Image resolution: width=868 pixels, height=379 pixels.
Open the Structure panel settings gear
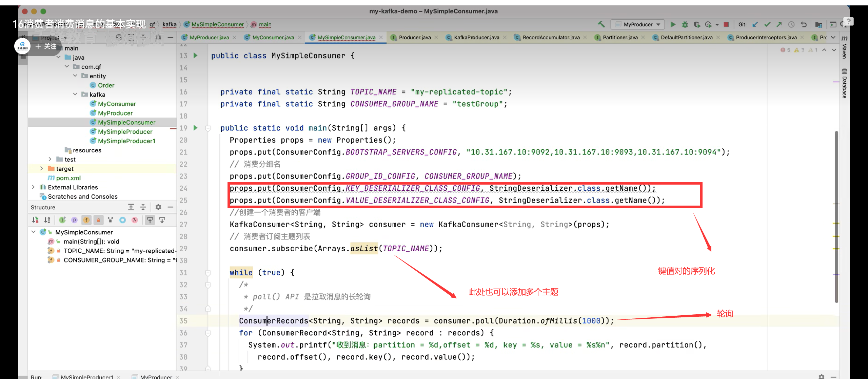tap(158, 207)
